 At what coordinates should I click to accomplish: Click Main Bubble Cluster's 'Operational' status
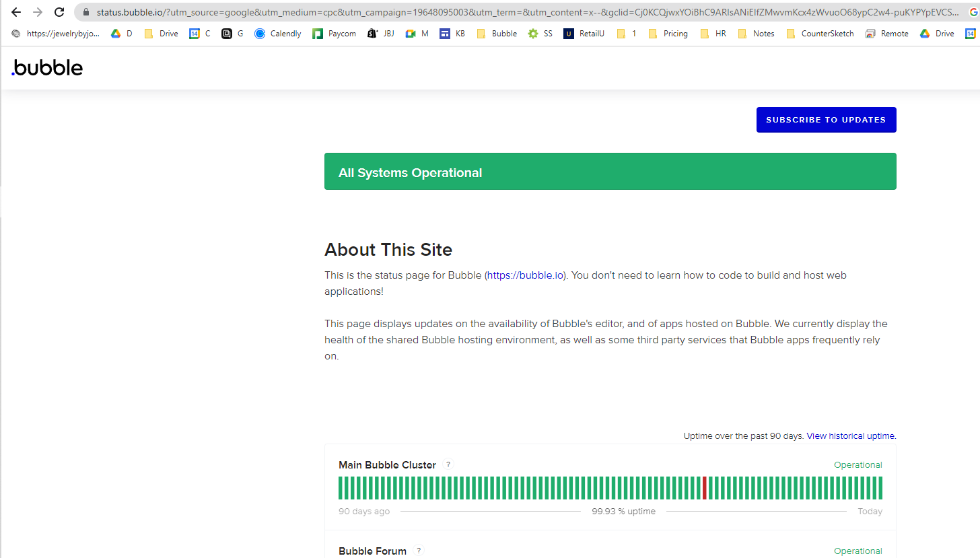[858, 465]
